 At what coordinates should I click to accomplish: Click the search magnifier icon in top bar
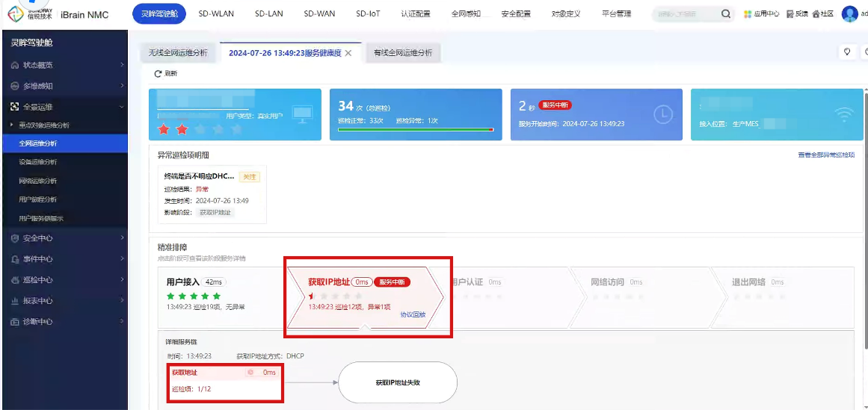(x=726, y=14)
